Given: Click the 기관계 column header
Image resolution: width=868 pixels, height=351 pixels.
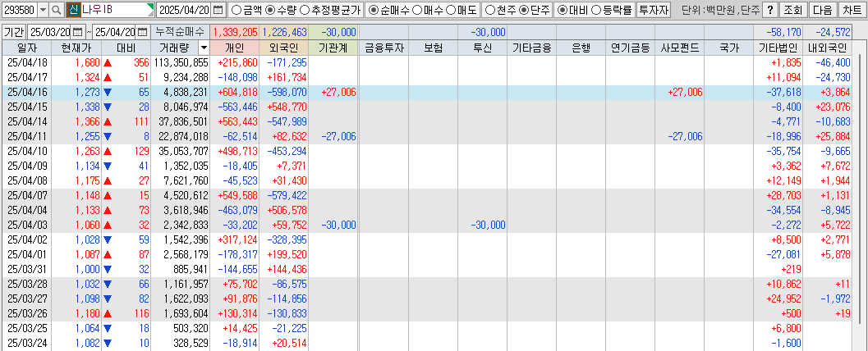Looking at the screenshot, I should tap(333, 48).
